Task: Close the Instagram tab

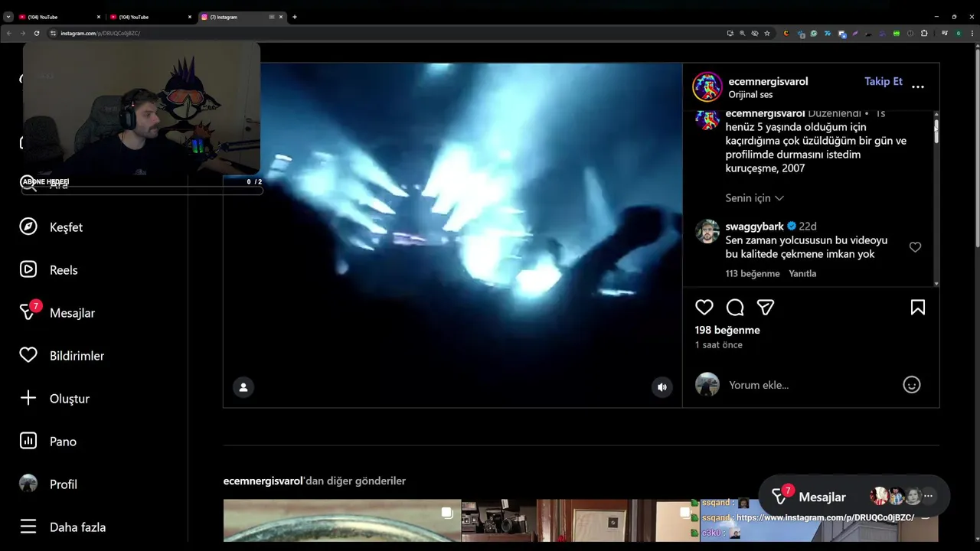Action: (281, 17)
